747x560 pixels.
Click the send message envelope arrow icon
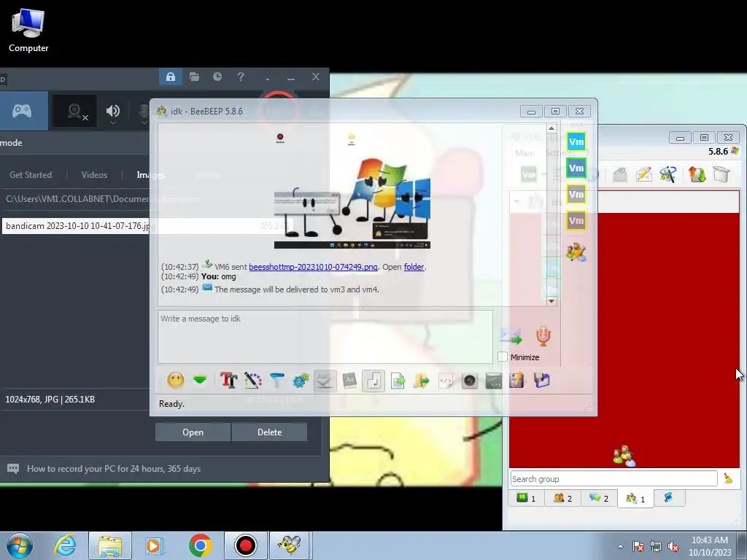coord(511,336)
